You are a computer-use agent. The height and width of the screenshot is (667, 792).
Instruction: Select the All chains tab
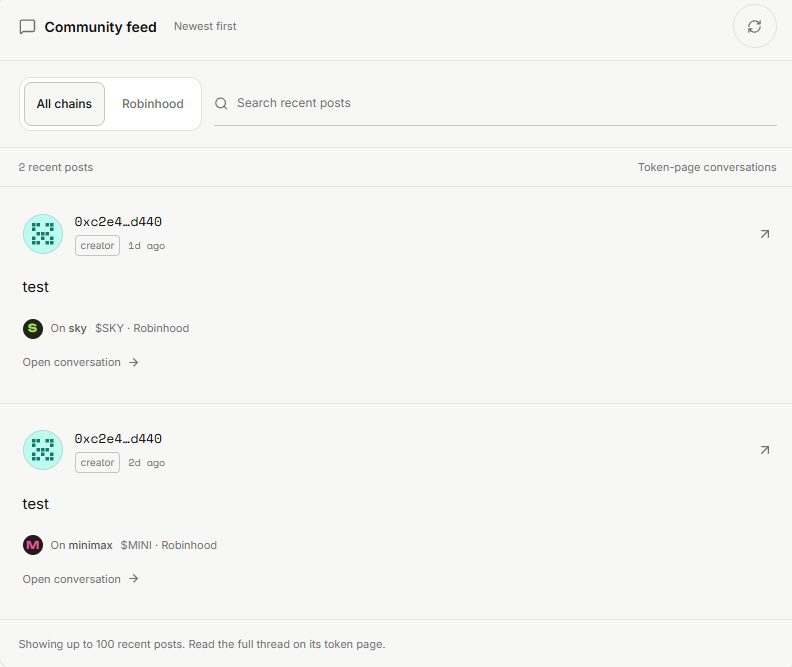64,104
